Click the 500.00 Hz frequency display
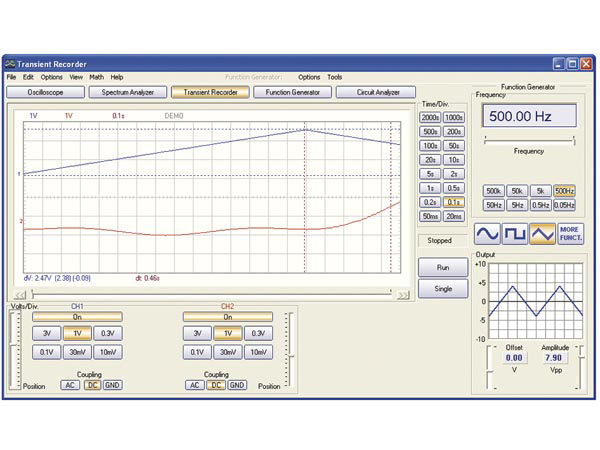Viewport: 600px width, 450px height. pos(530,116)
